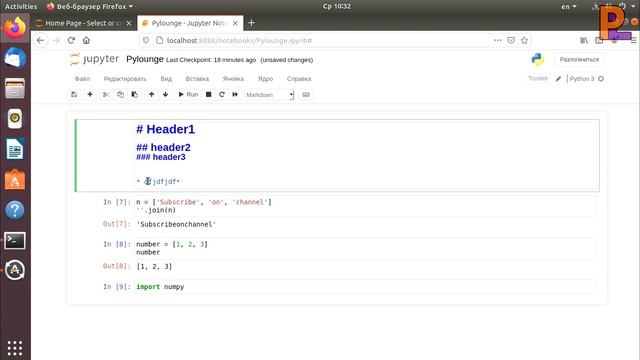Reload the current page
Image resolution: width=640 pixels, height=360 pixels.
pyautogui.click(x=71, y=40)
